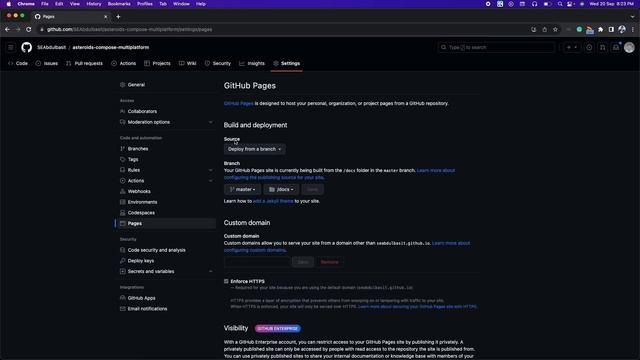This screenshot has height=360, width=640.
Task: Open Chrome profile avatar icon
Action: click(x=622, y=29)
